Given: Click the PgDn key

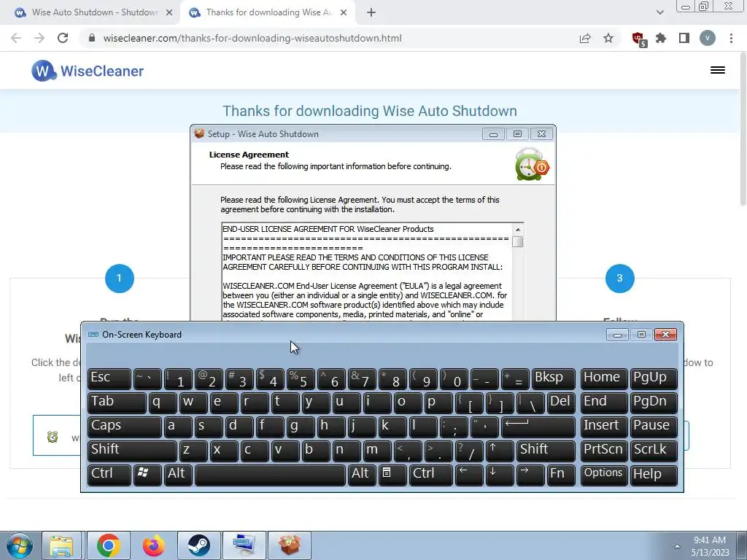Looking at the screenshot, I should click(653, 402).
